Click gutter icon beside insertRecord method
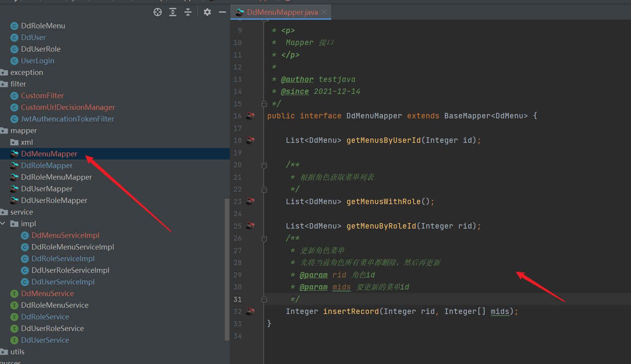631x364 pixels. click(250, 311)
